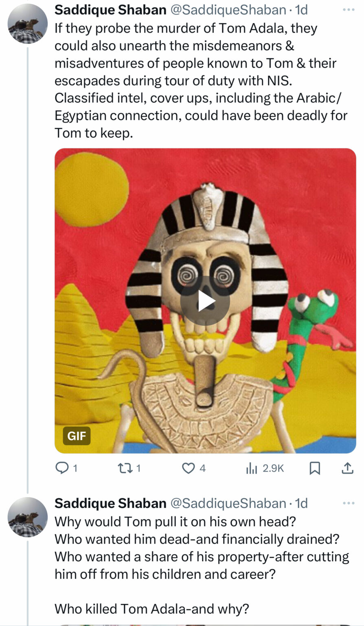Open more options on the second tweet
This screenshot has width=364, height=626.
pyautogui.click(x=349, y=503)
